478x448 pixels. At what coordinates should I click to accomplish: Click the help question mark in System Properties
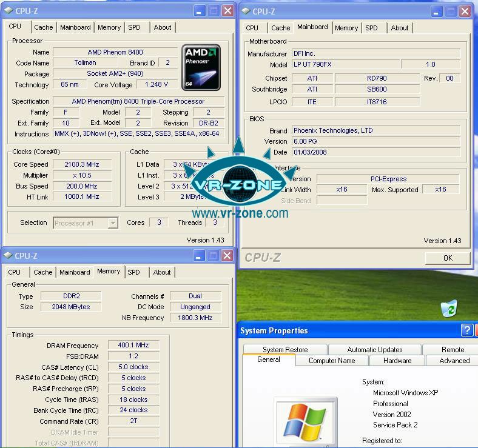click(x=466, y=330)
